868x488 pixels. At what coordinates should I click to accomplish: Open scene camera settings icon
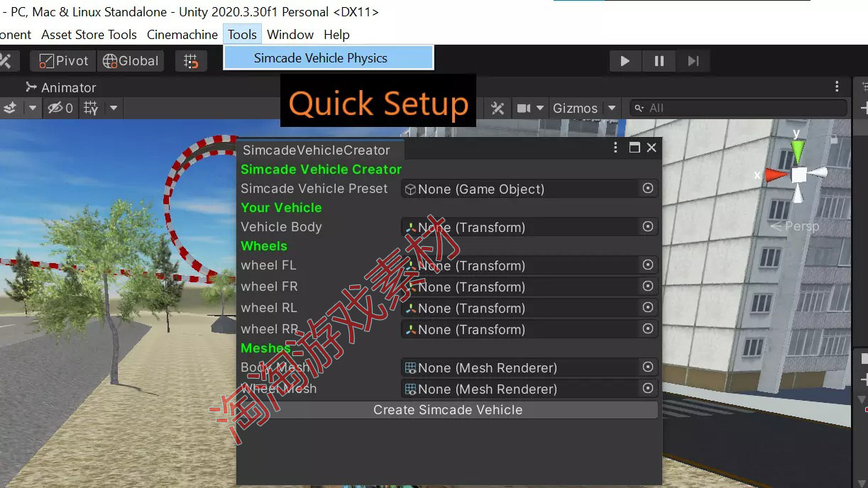(x=524, y=108)
